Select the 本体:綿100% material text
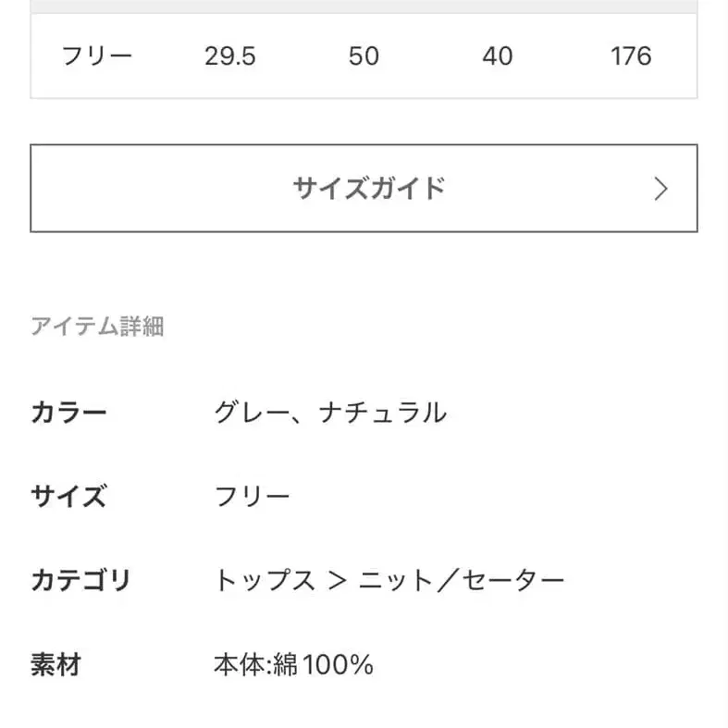This screenshot has width=728, height=728. pos(292,664)
